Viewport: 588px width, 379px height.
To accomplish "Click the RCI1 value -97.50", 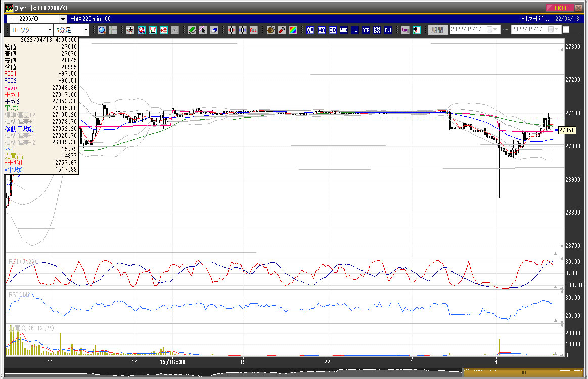I will [x=68, y=74].
